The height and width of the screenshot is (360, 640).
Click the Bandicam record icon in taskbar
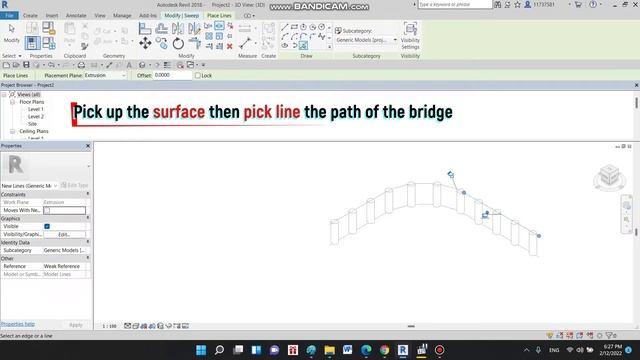pyautogui.click(x=440, y=350)
